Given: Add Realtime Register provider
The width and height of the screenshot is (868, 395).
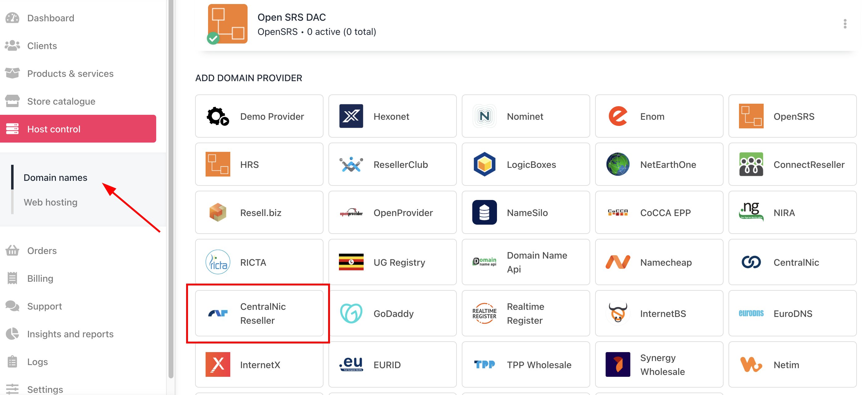Looking at the screenshot, I should (x=526, y=314).
